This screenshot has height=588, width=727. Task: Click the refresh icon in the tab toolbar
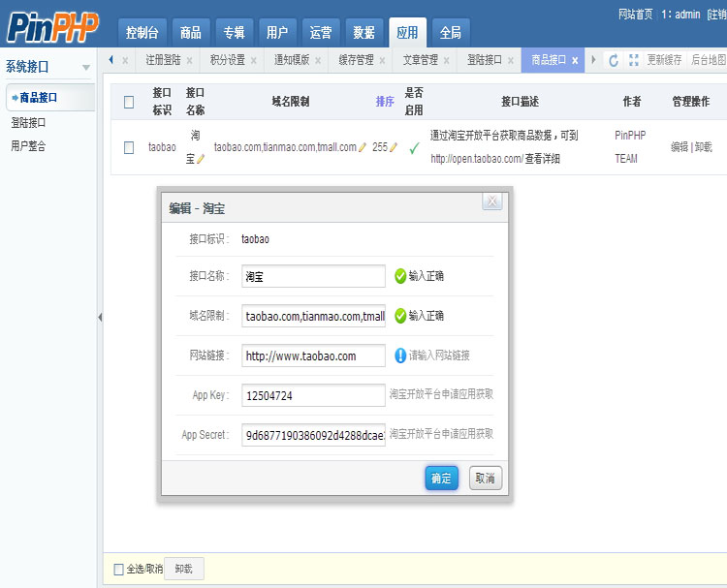pyautogui.click(x=614, y=60)
